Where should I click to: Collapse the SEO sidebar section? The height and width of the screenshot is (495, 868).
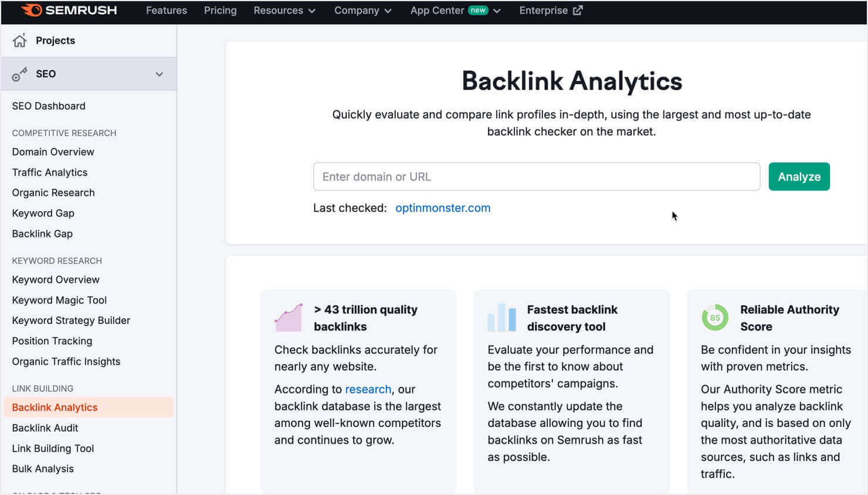[159, 74]
